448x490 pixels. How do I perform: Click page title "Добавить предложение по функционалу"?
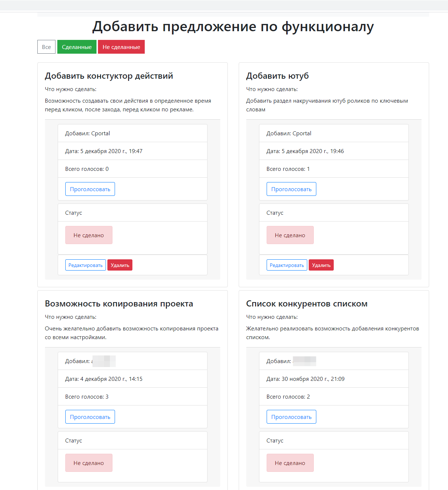point(233,26)
